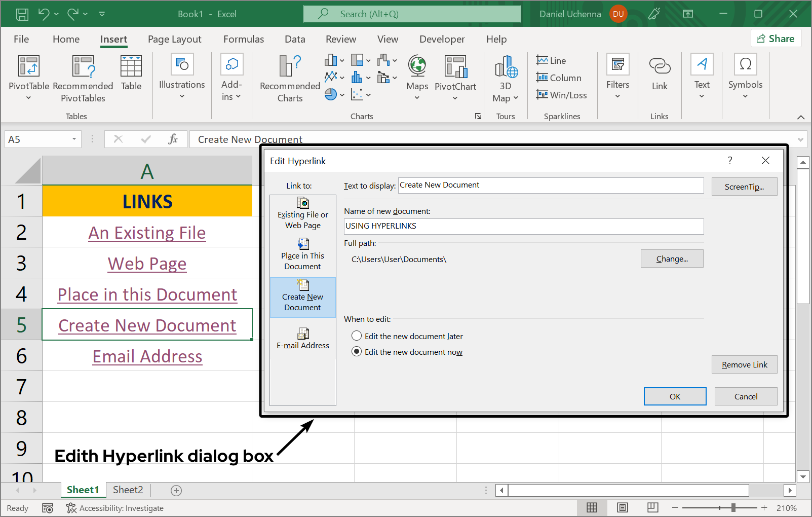Choose Place in This Document option
This screenshot has width=812, height=517.
[303, 255]
